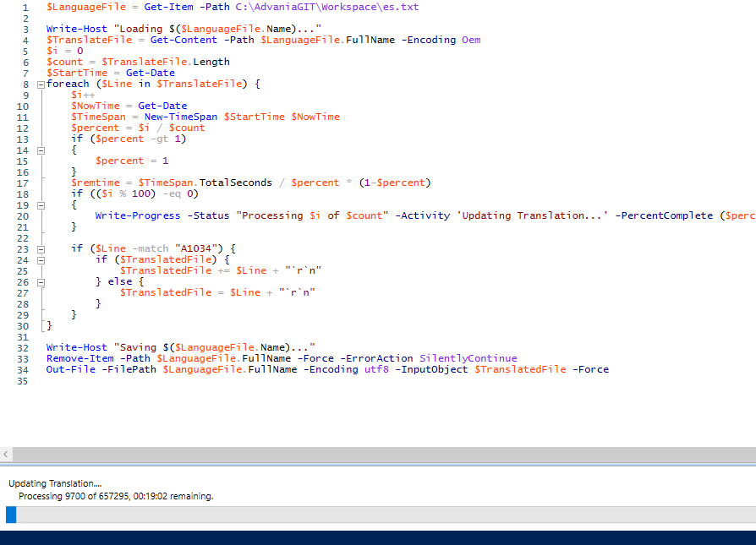Viewport: 756px width, 545px height.
Task: Click the horizontal scrollbar track
Action: tap(381, 455)
